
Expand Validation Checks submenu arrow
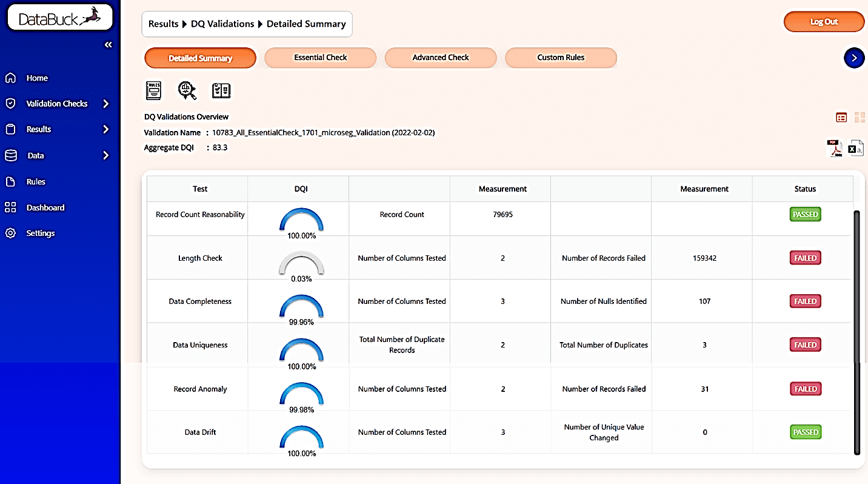[106, 104]
